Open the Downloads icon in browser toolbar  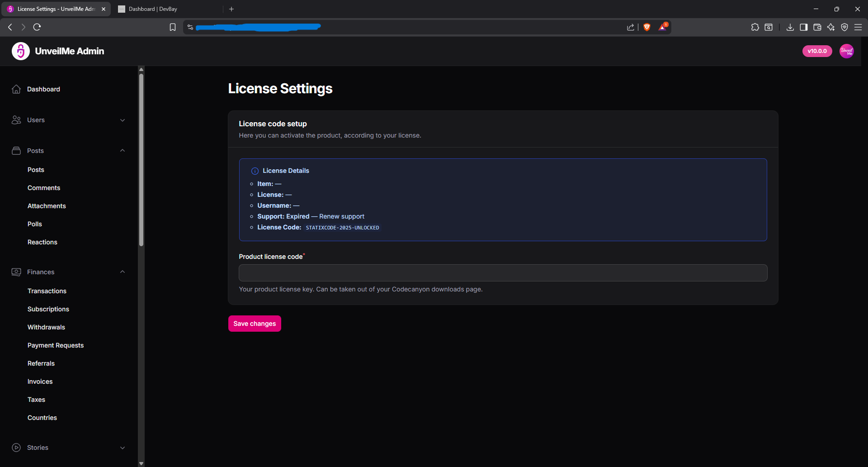pos(790,27)
